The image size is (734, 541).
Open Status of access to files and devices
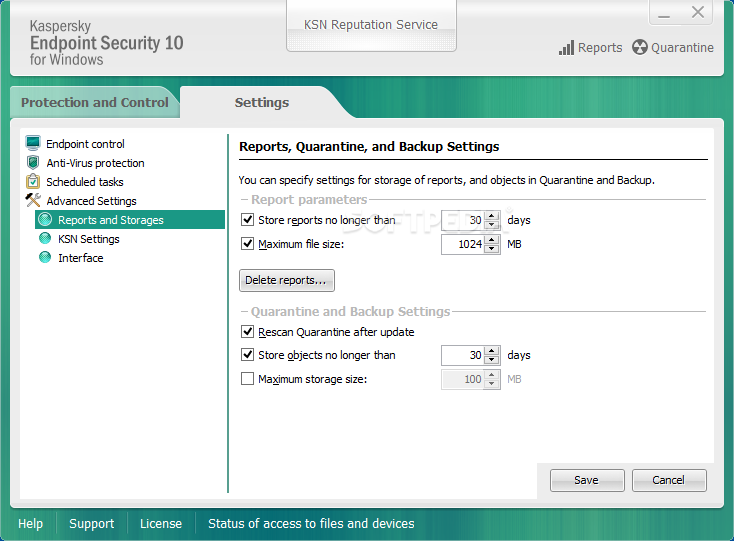311,523
